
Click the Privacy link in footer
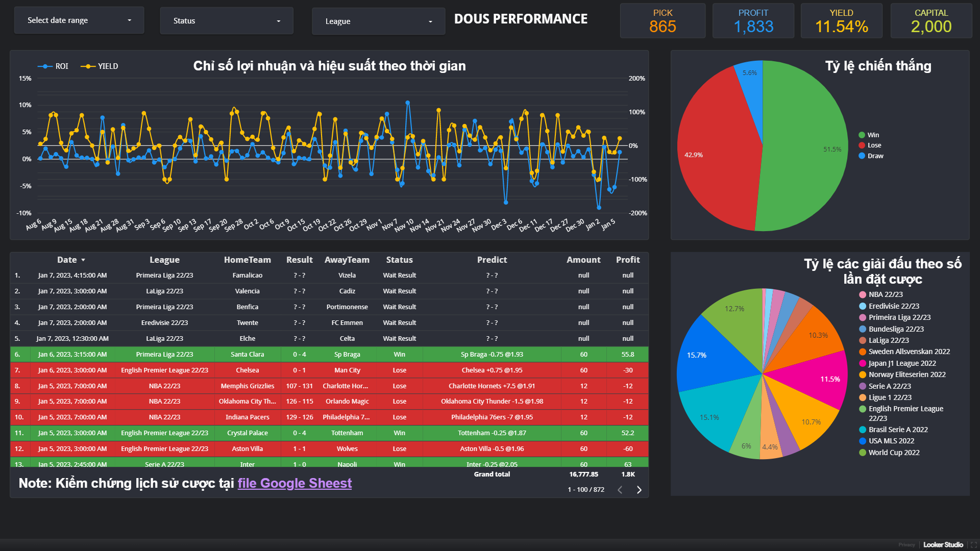click(906, 545)
